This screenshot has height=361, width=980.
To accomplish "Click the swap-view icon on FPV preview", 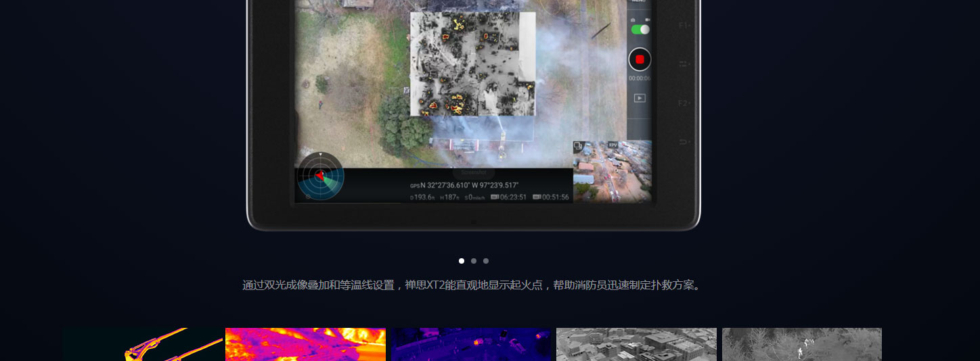I will [x=579, y=145].
